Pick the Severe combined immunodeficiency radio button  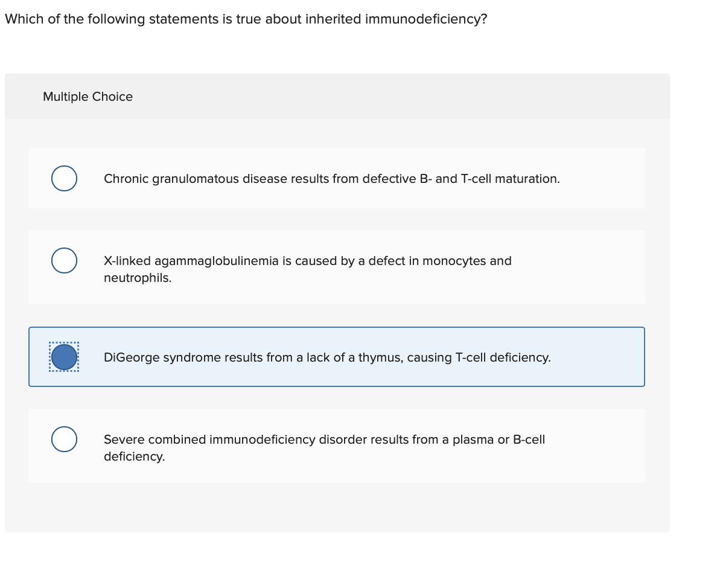pyautogui.click(x=64, y=439)
